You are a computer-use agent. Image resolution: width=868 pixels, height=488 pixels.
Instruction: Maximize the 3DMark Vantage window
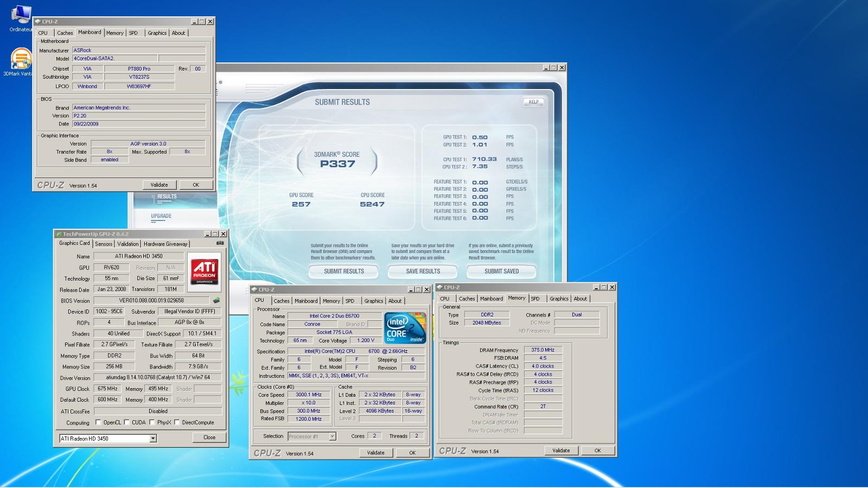(x=554, y=68)
